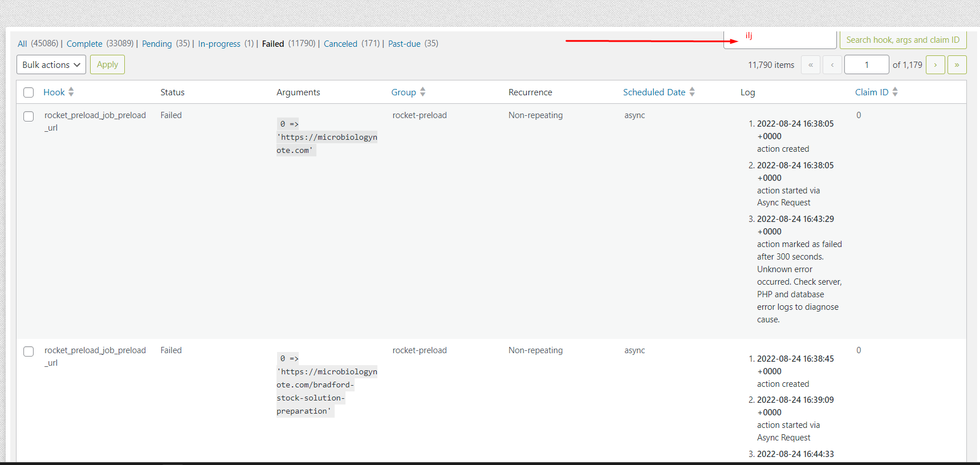
Task: Select the bradford-stock-solution-preparation URL argument
Action: tap(327, 391)
